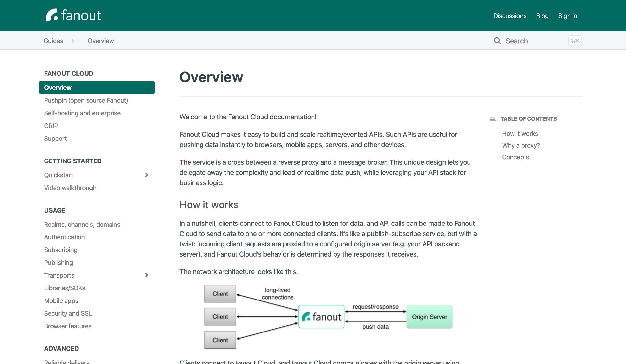Click the Overview breadcrumb item
Image resolution: width=626 pixels, height=364 pixels.
click(101, 41)
